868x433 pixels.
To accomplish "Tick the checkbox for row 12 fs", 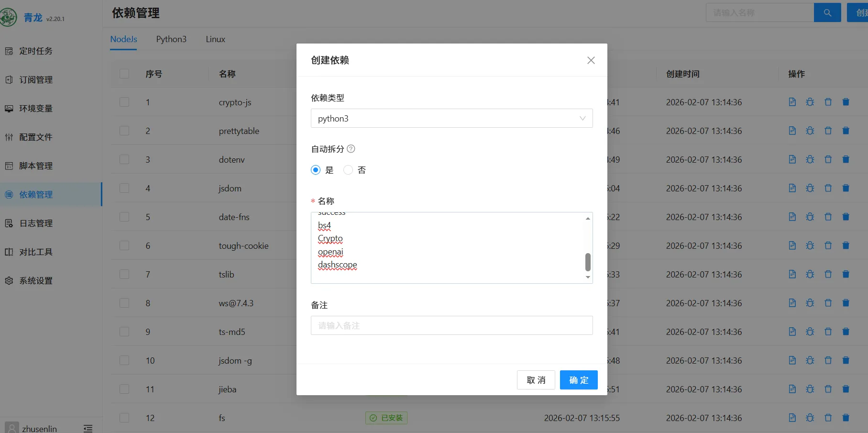I will [x=124, y=418].
